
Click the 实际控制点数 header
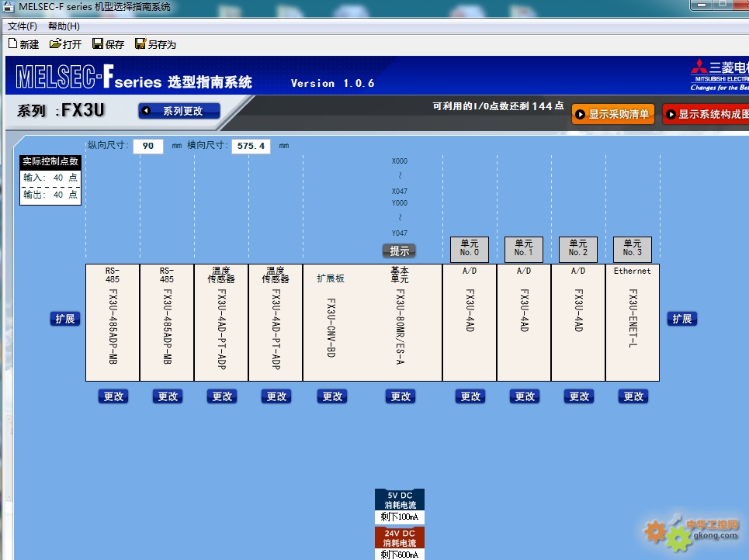(x=50, y=162)
